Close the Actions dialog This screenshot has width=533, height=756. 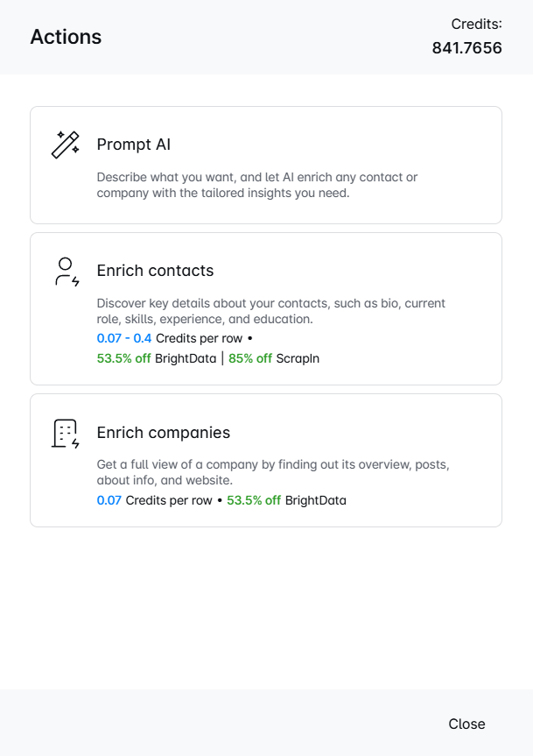coord(466,724)
